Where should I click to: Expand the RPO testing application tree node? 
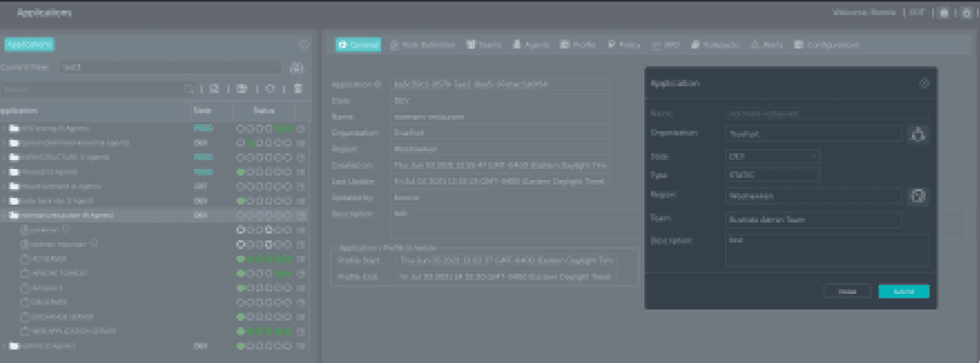point(4,128)
